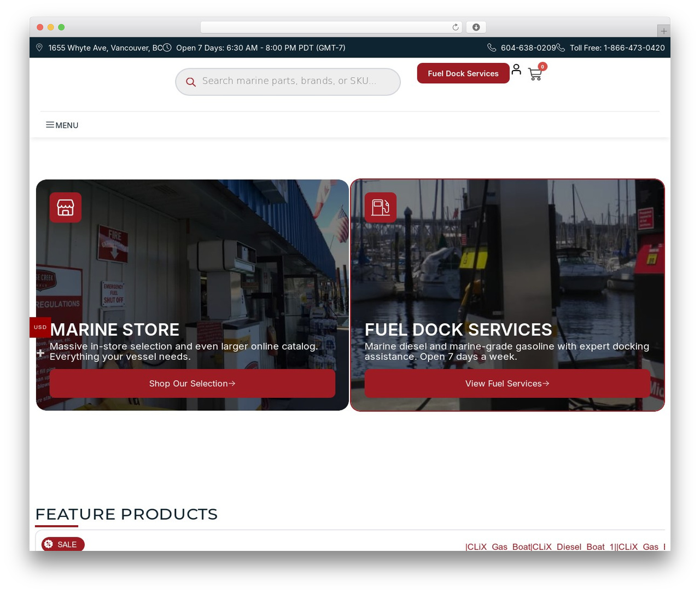Open the shopping cart icon
Screen dimensions: 700x593
click(x=535, y=74)
